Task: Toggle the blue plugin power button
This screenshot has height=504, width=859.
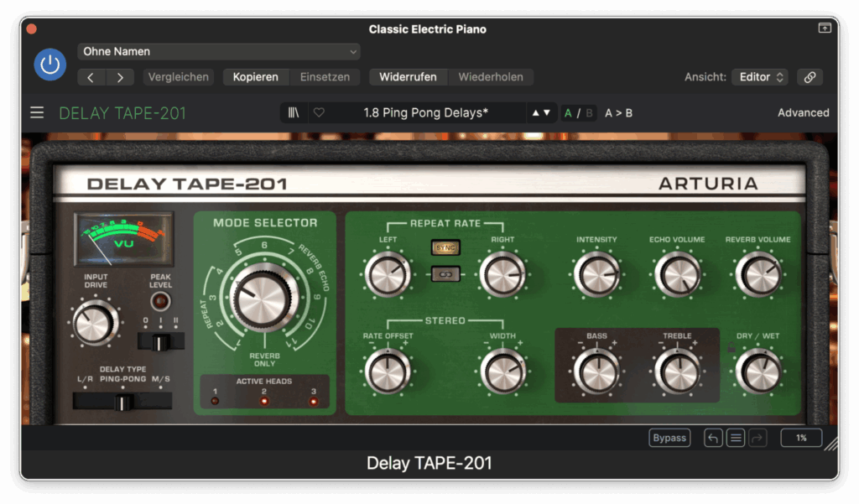Action: tap(50, 65)
